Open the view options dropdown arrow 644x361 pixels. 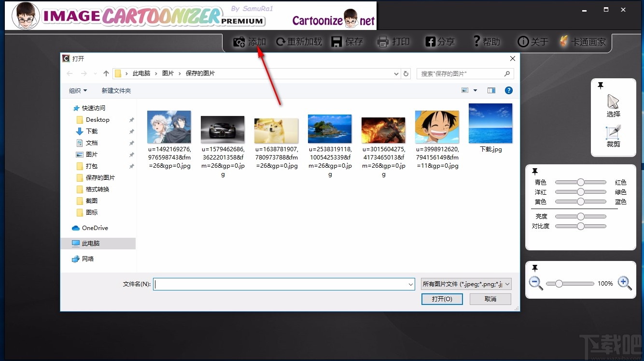(475, 90)
